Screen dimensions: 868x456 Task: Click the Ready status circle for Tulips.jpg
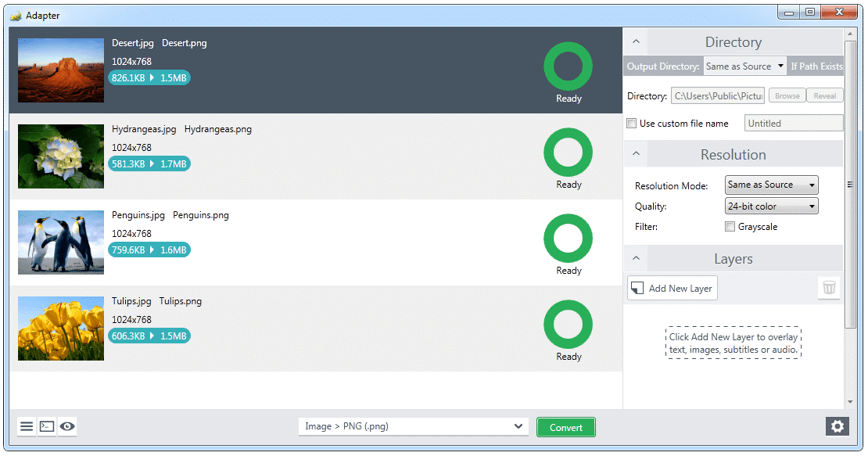pos(568,325)
